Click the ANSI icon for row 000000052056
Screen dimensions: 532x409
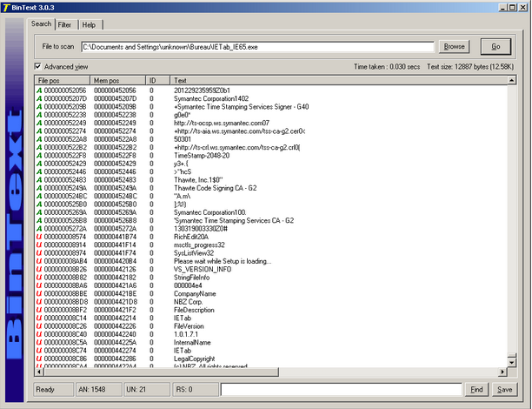click(39, 91)
